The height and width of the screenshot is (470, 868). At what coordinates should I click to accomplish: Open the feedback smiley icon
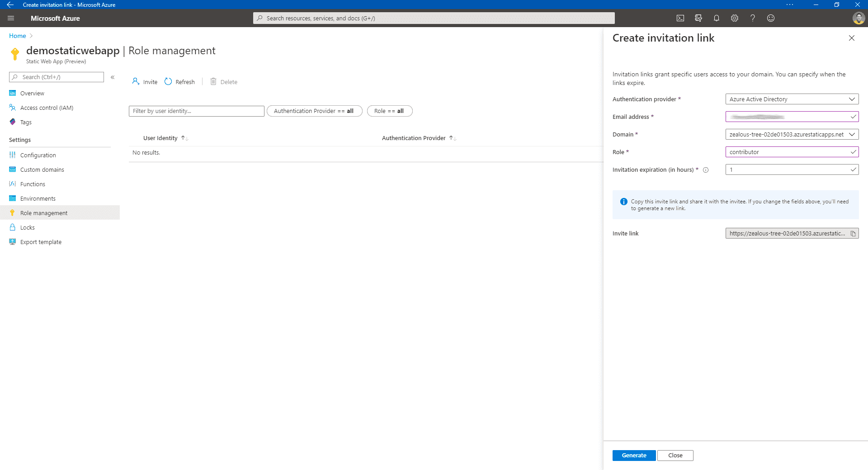771,18
